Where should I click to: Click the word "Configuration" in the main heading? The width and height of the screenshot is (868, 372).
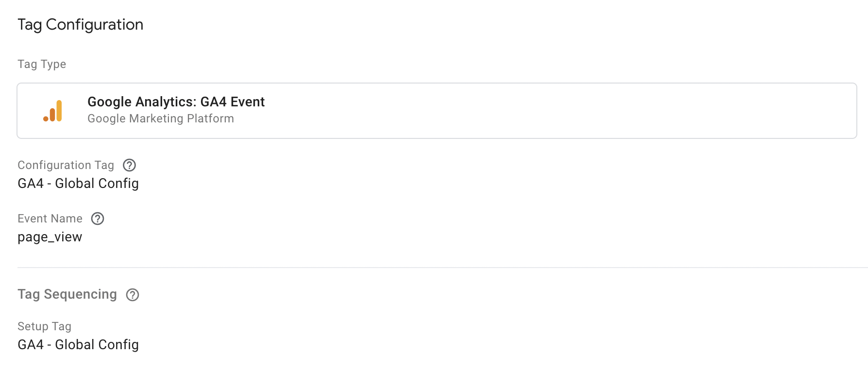[x=95, y=25]
